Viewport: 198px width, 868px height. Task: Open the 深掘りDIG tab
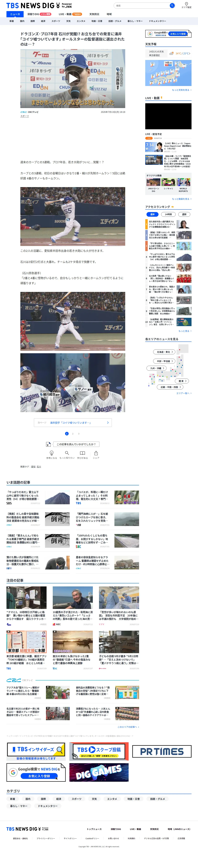39,14
